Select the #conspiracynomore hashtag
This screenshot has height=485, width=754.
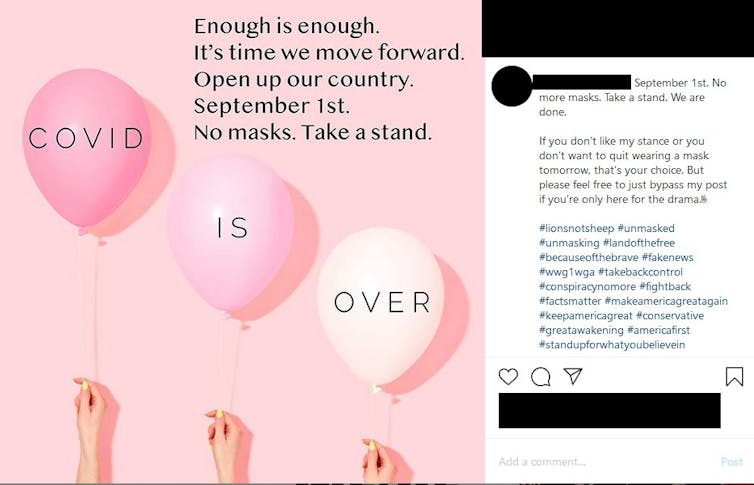(x=587, y=286)
